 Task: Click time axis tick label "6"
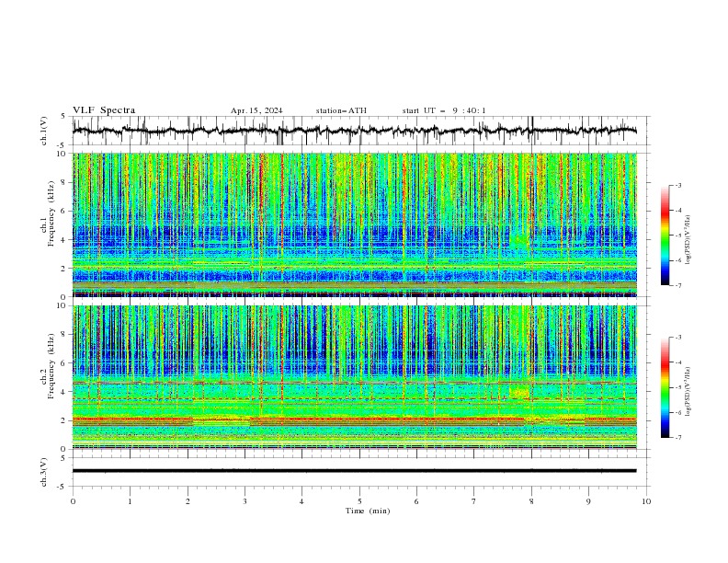coord(416,501)
